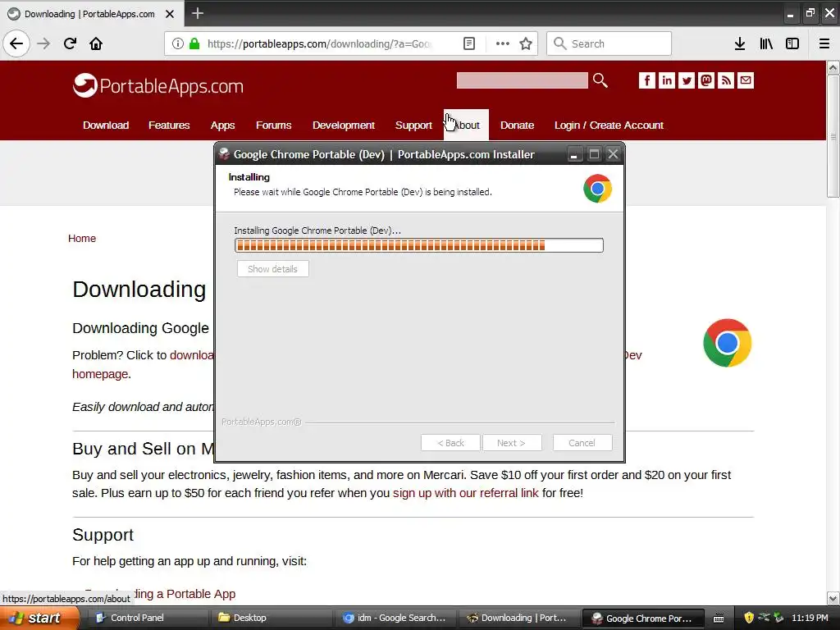Toggle the Firefox sidebar icon
The width and height of the screenshot is (840, 630).
(x=792, y=43)
